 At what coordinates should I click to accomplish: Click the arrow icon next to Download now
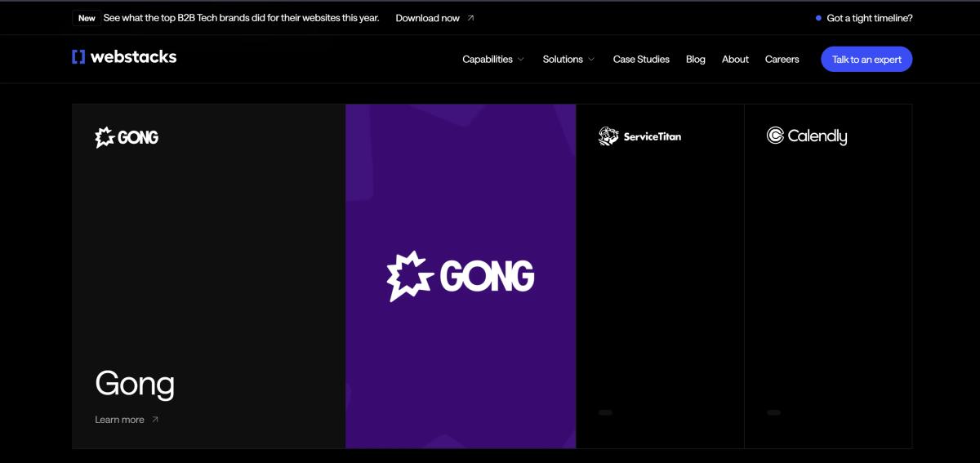(470, 18)
